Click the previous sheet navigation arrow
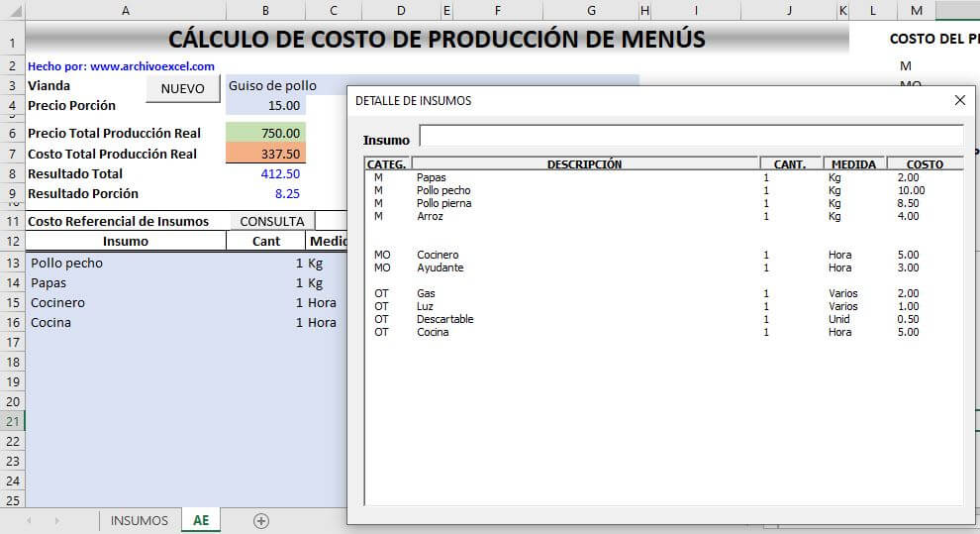The image size is (980, 534). [x=30, y=520]
